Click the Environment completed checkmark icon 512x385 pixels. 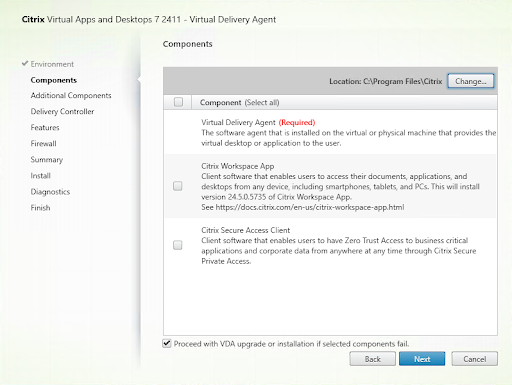pos(25,63)
